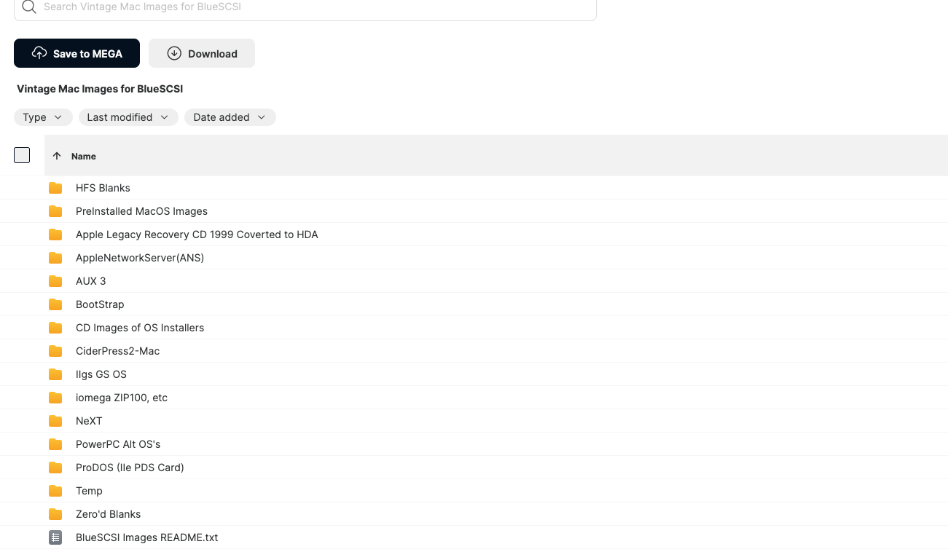Click the Zero'd Blanks folder icon

[55, 514]
